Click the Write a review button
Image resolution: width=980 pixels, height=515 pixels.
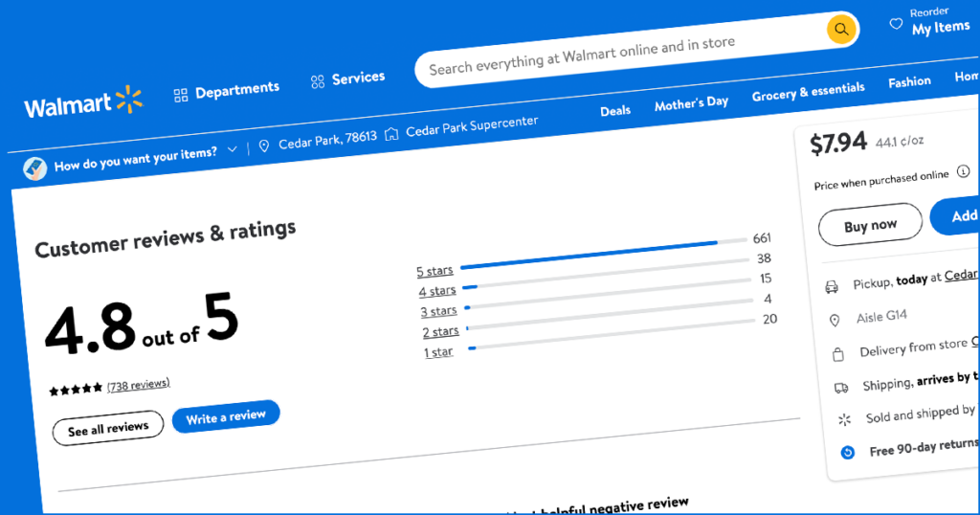point(226,417)
